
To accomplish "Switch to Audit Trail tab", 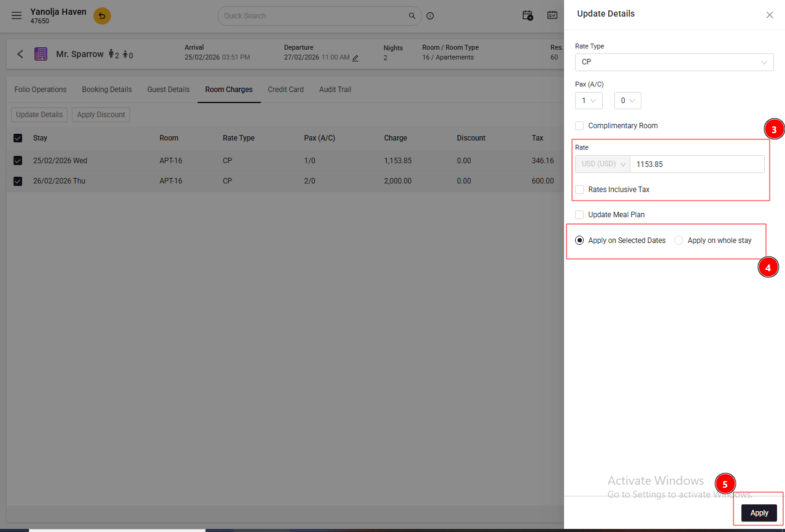I will tap(335, 90).
